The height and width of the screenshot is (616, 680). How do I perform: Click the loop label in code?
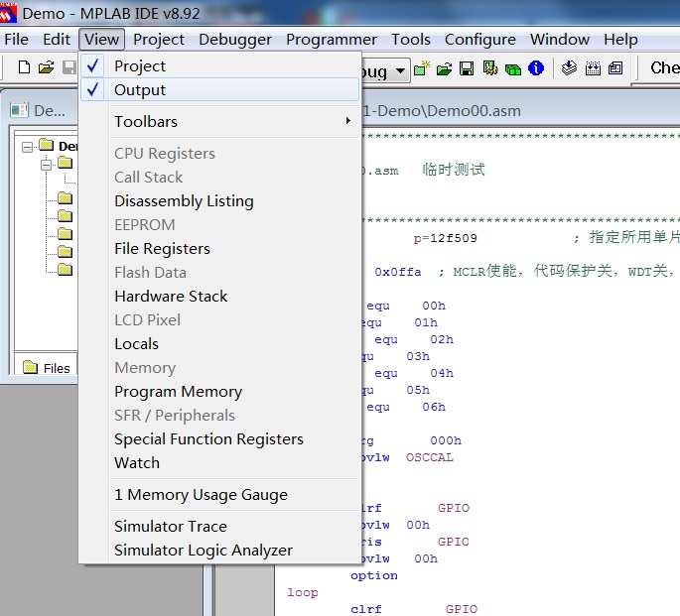(x=302, y=592)
